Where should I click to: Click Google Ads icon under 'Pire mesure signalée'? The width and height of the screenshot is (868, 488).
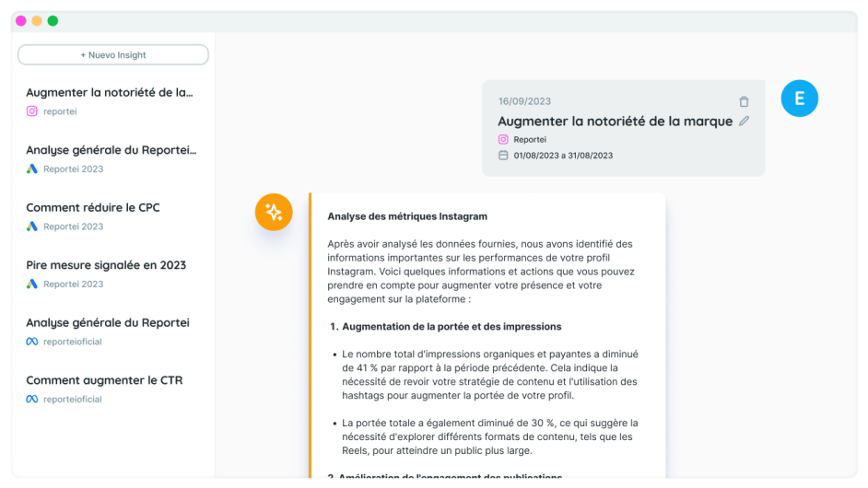pyautogui.click(x=32, y=284)
